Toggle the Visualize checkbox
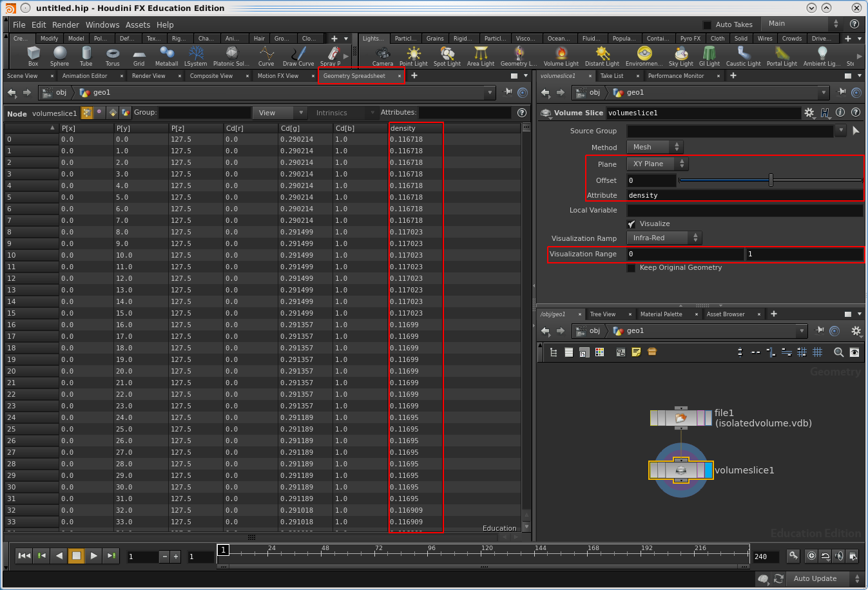 pos(632,224)
